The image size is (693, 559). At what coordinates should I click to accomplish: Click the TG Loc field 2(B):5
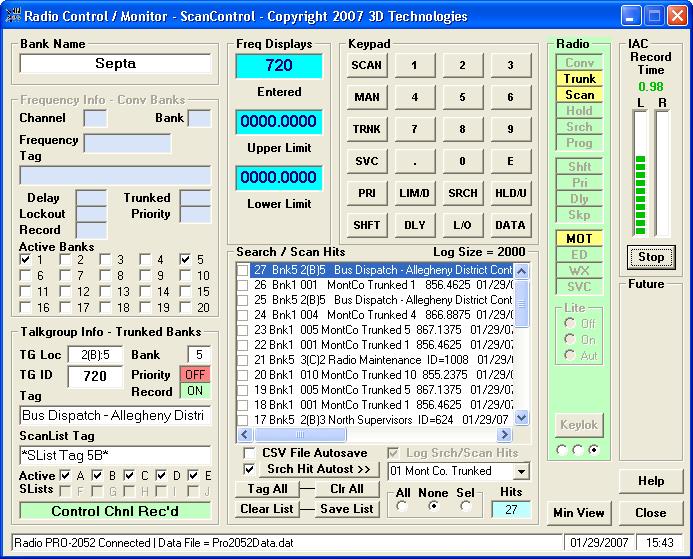[x=95, y=355]
